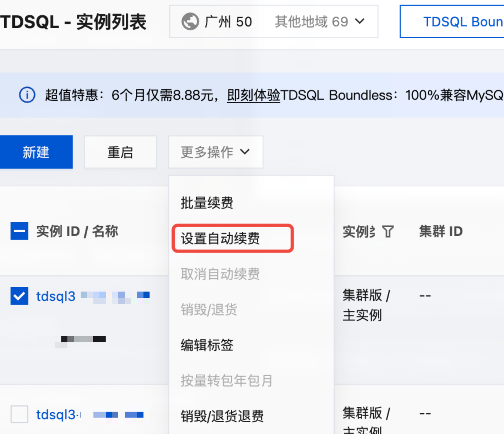Viewport: 504px width, 434px height.
Task: Choose 销毁/退货退费 from the menu
Action: [222, 416]
